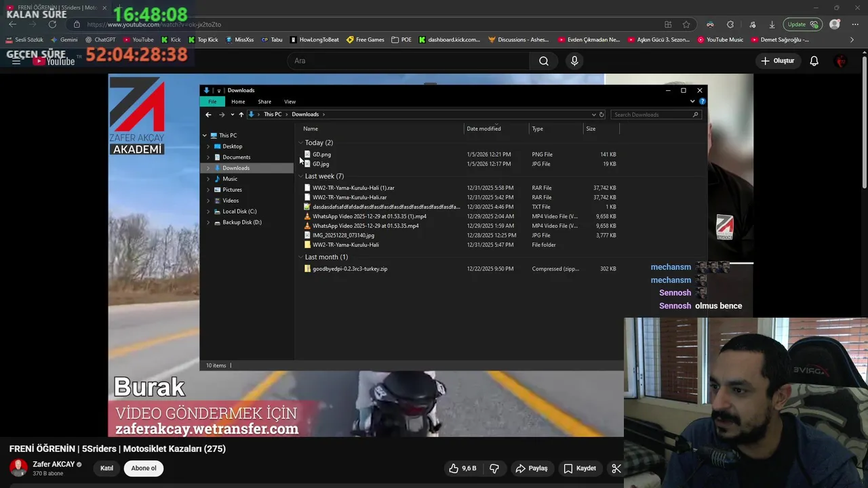Click the browser page scrollbar
The image size is (868, 488).
click(864, 122)
